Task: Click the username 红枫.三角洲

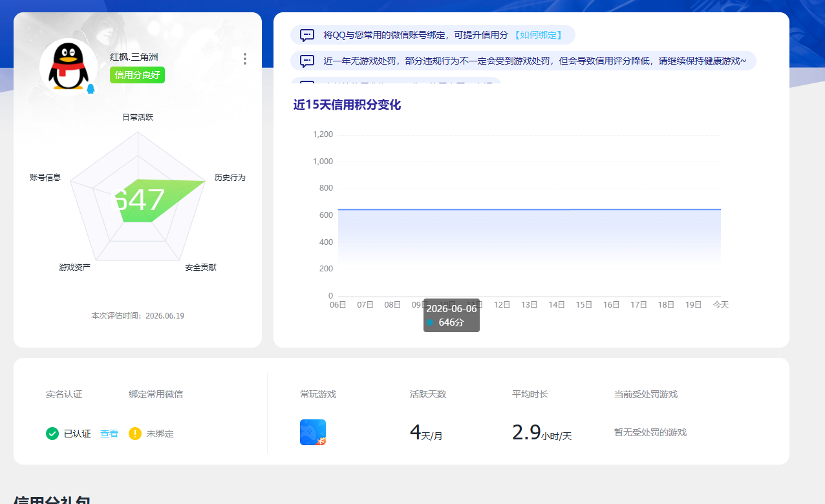Action: (134, 57)
